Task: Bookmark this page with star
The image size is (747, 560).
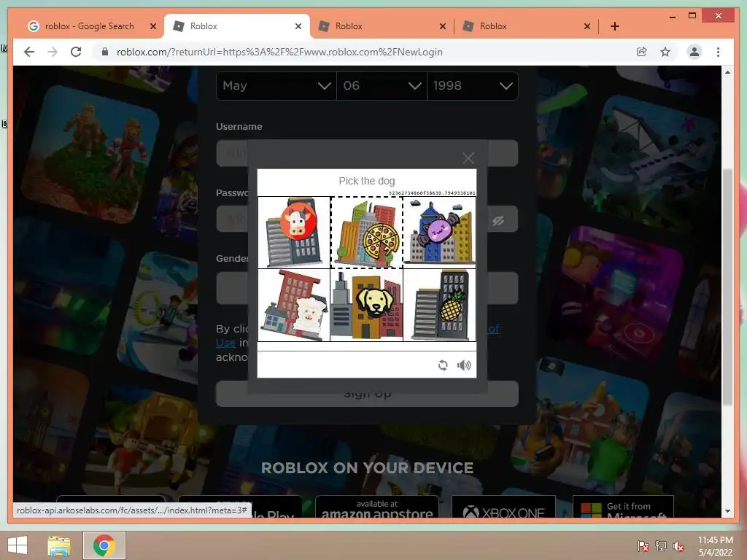Action: [x=665, y=52]
